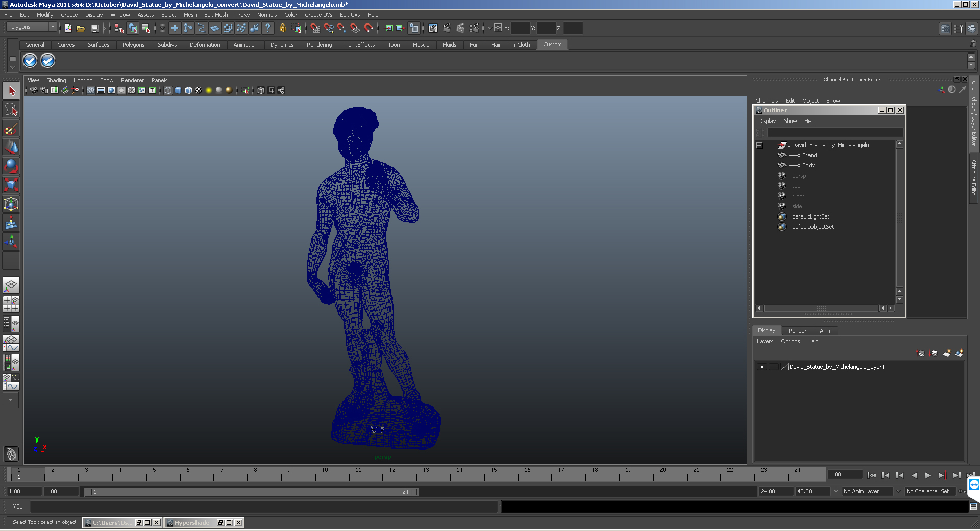Switch to four view layout
This screenshot has width=980, height=531.
[11, 304]
